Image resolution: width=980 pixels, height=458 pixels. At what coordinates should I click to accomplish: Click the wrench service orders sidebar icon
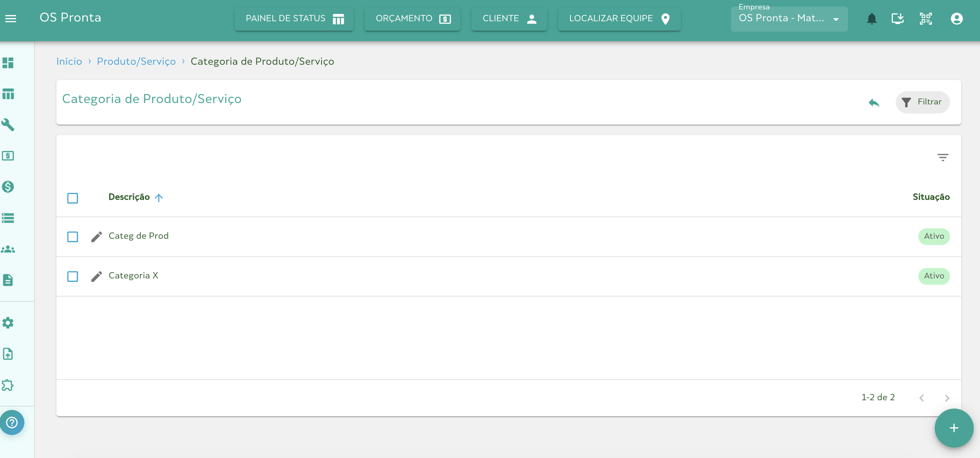[x=8, y=125]
